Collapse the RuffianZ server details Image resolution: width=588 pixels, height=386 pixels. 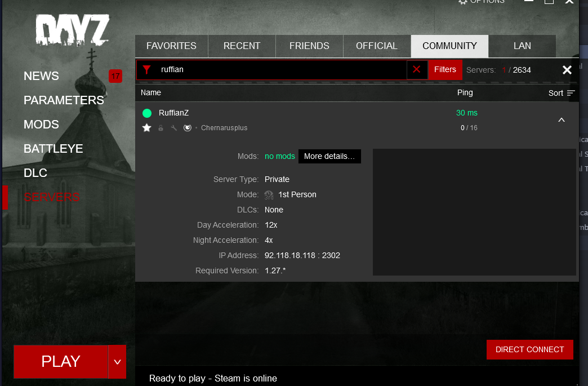point(562,120)
